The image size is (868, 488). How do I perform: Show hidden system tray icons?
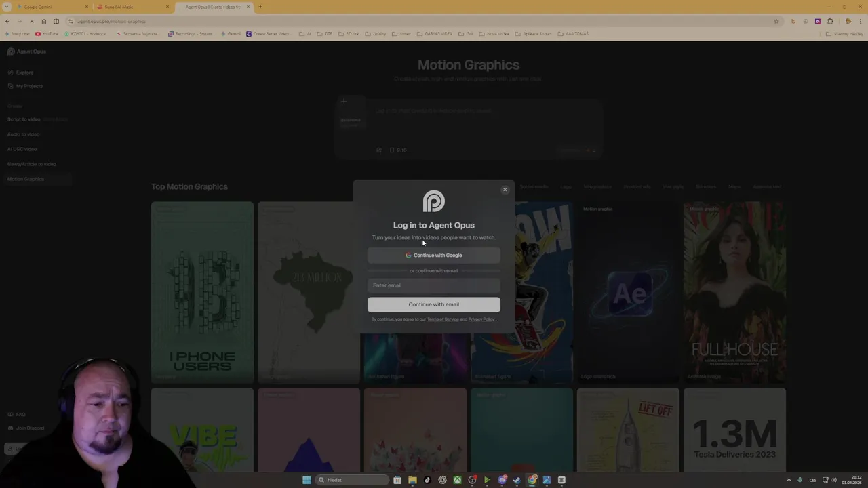[789, 480]
